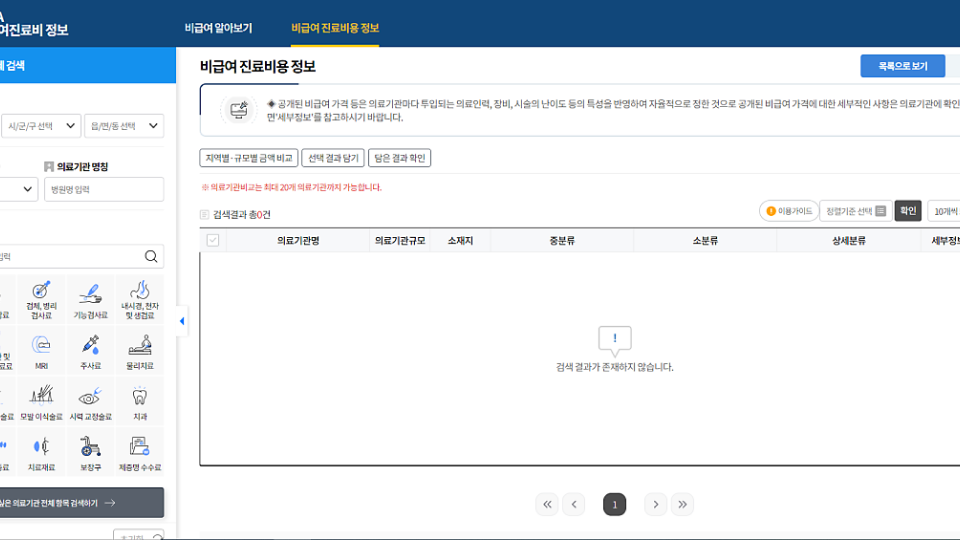Select the 기능검사료 category icon
Viewport: 960px width, 540px height.
(91, 299)
